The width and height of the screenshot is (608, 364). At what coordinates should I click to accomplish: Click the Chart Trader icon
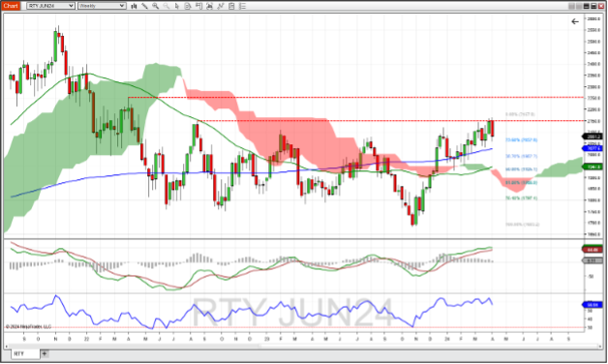[x=198, y=6]
